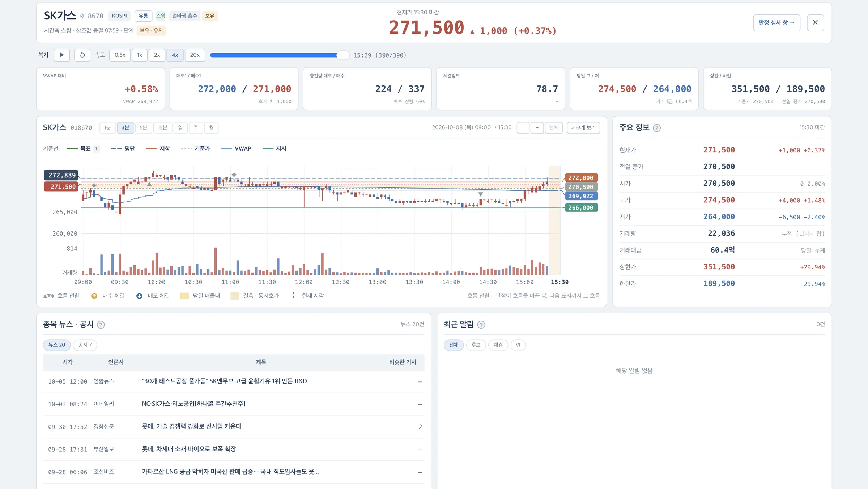
Task: Click the 결측 · 동시호가 legend swatch
Action: pos(235,296)
